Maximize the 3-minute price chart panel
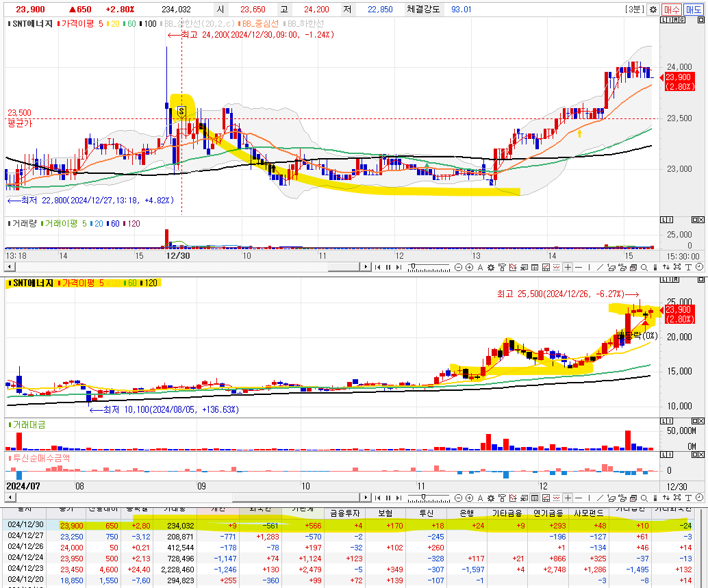 (700, 20)
